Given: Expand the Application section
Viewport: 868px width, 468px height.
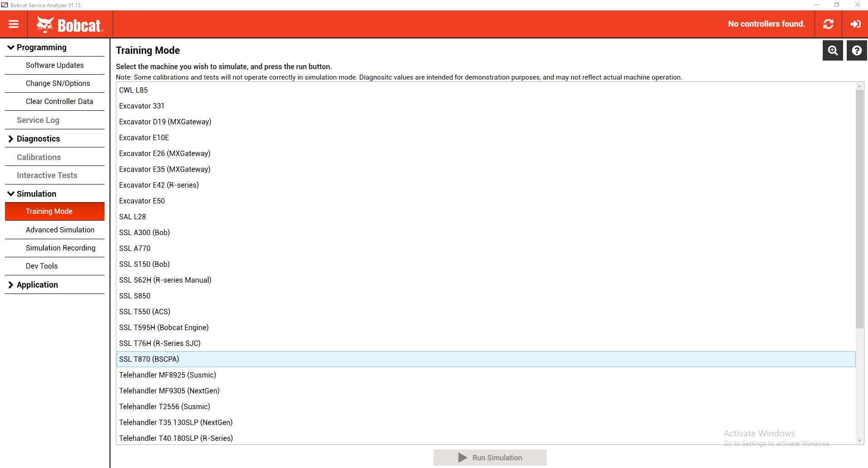Looking at the screenshot, I should (37, 284).
